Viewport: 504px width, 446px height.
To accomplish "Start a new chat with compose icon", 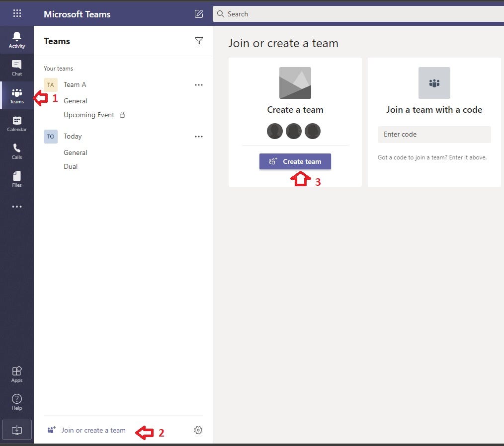I will pos(199,14).
